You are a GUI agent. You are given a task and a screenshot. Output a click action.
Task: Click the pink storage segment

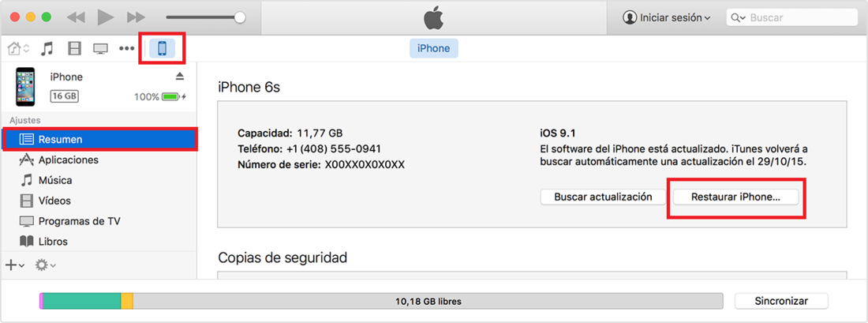(42, 302)
